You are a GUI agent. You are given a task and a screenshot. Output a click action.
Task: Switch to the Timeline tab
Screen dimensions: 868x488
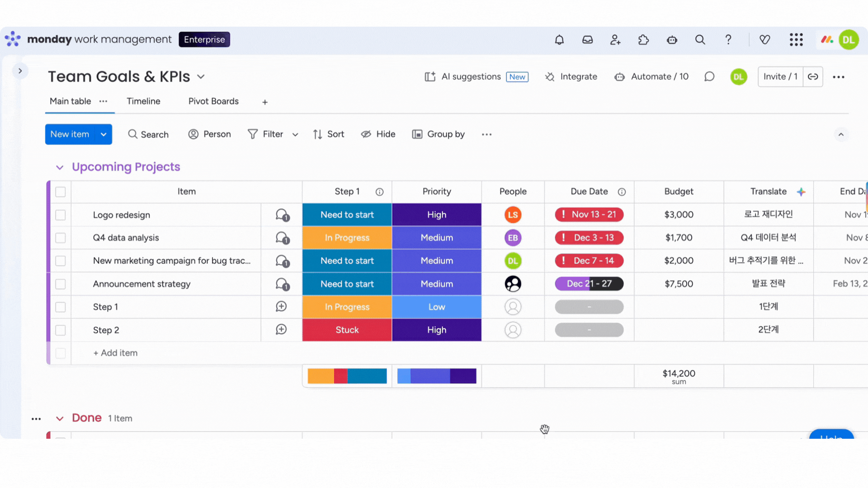coord(143,101)
